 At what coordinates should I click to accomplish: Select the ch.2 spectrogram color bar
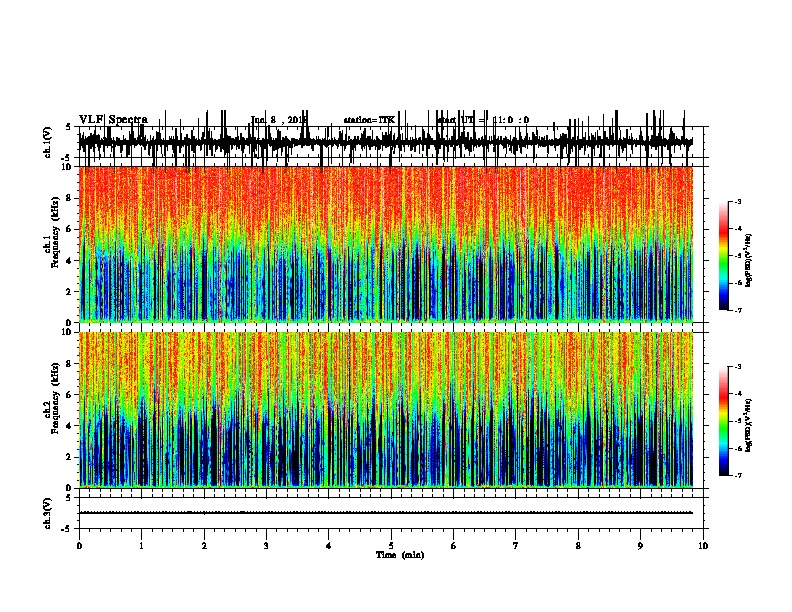[724, 421]
